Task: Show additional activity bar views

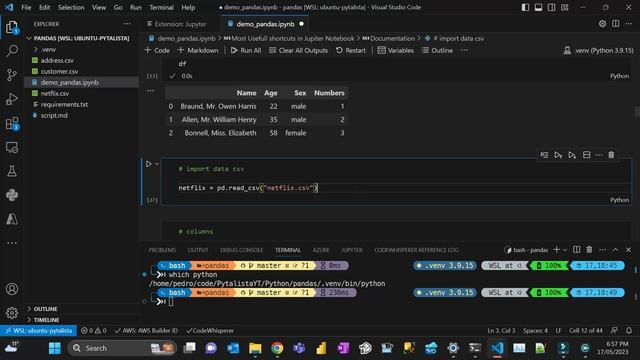Action: [12, 243]
